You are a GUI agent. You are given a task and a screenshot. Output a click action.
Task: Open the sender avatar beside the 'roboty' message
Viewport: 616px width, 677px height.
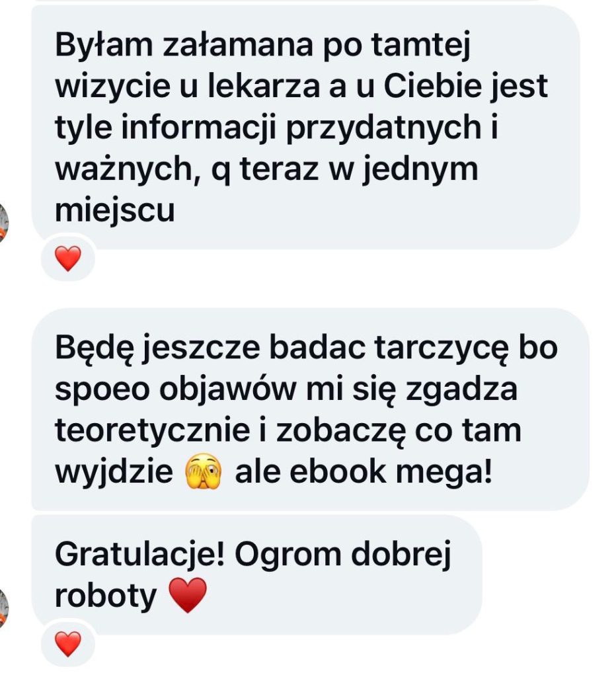(3, 608)
